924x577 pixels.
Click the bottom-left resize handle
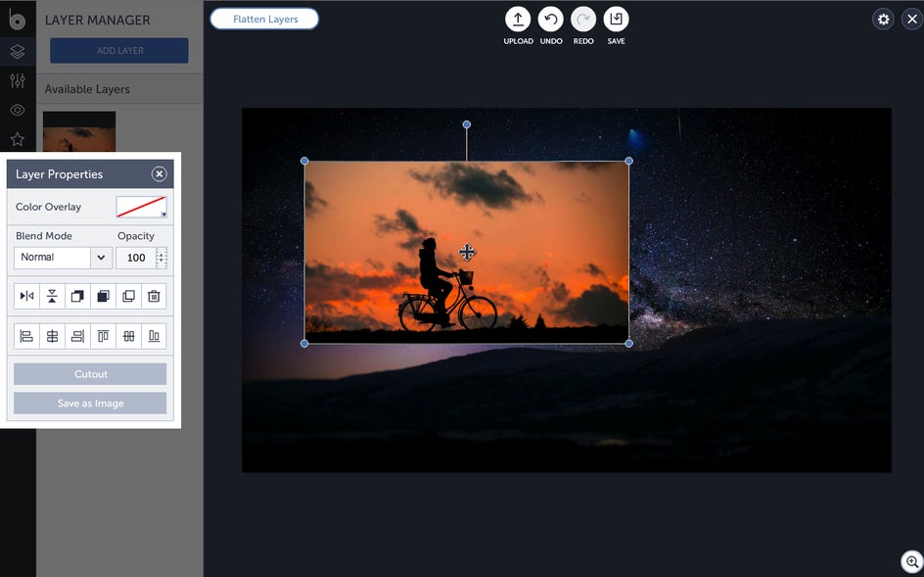click(x=304, y=344)
